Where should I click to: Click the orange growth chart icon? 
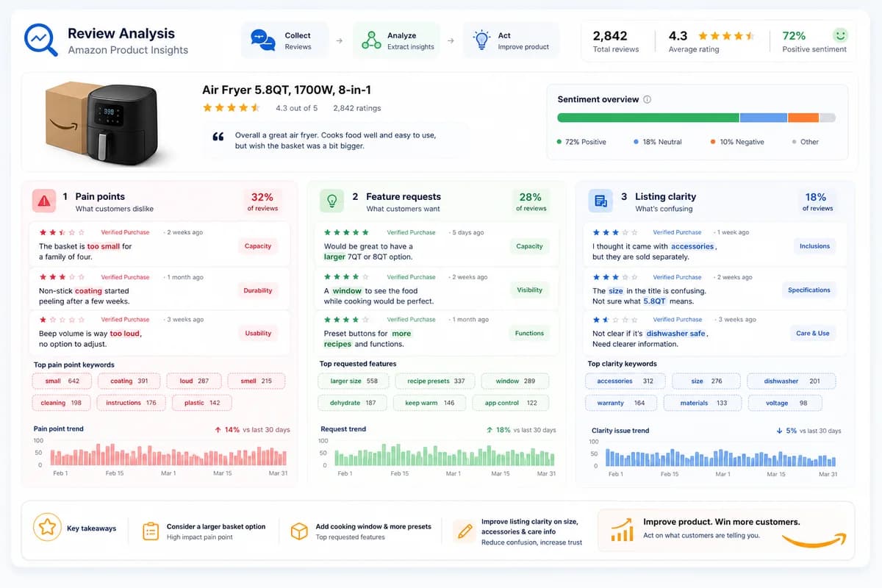click(622, 530)
